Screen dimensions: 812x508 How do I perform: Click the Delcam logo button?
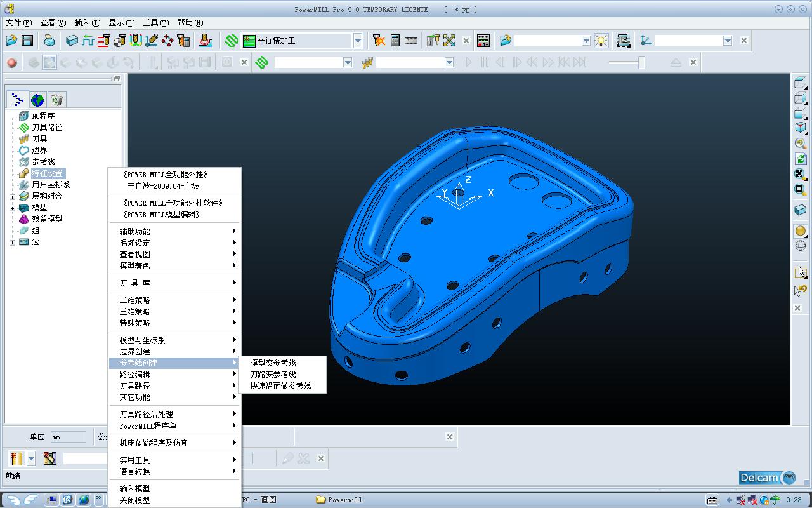point(768,478)
